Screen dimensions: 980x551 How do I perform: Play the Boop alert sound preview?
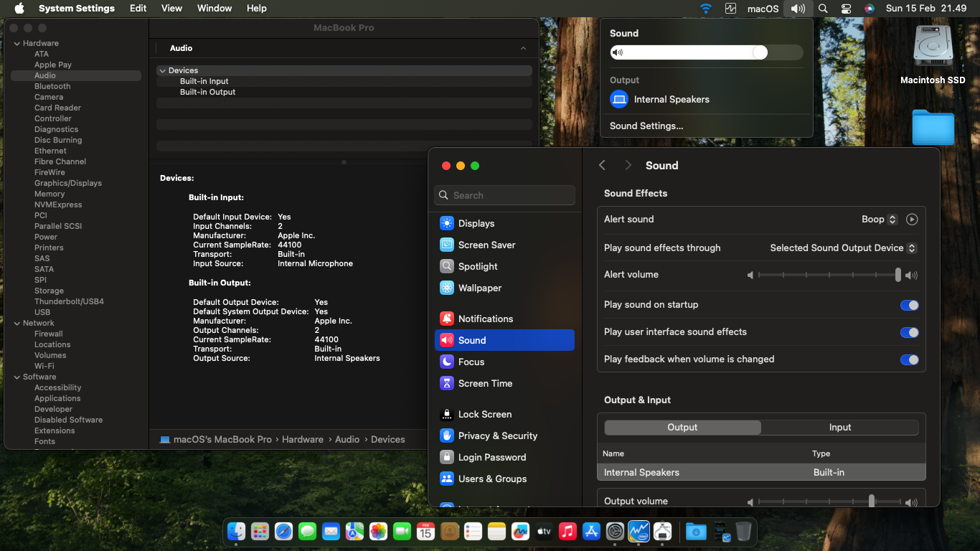click(x=912, y=220)
